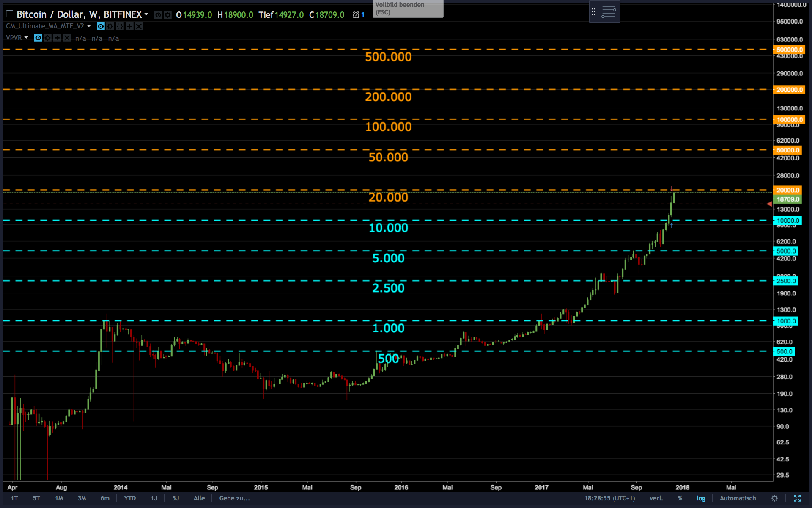Viewport: 812px width, 508px height.
Task: Select the 2500.0 cyan price label
Action: pos(786,281)
